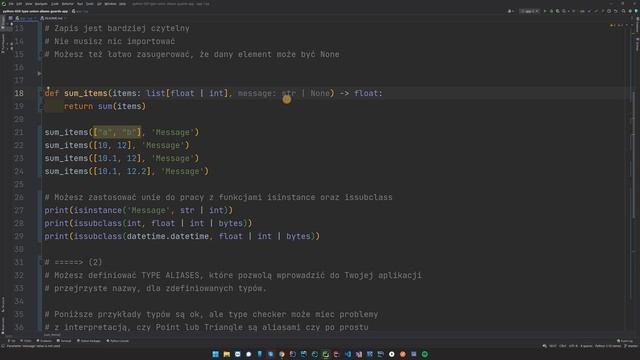The image size is (640, 360).
Task: Click the project name breadcrumb in navigation bar
Action: click(36, 11)
